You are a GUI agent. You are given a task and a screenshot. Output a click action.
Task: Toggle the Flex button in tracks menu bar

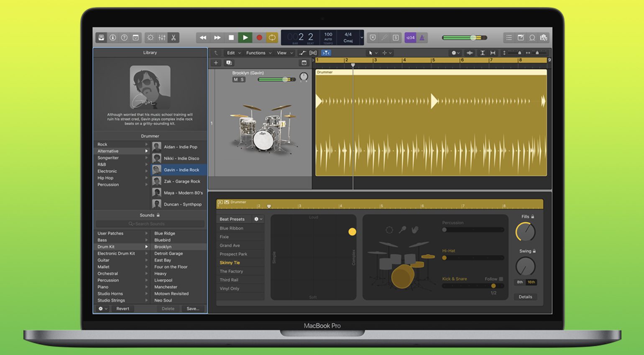(313, 53)
